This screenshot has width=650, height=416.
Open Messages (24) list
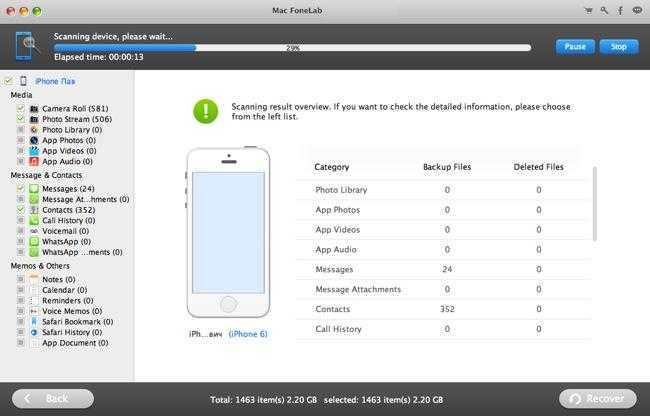tap(68, 189)
